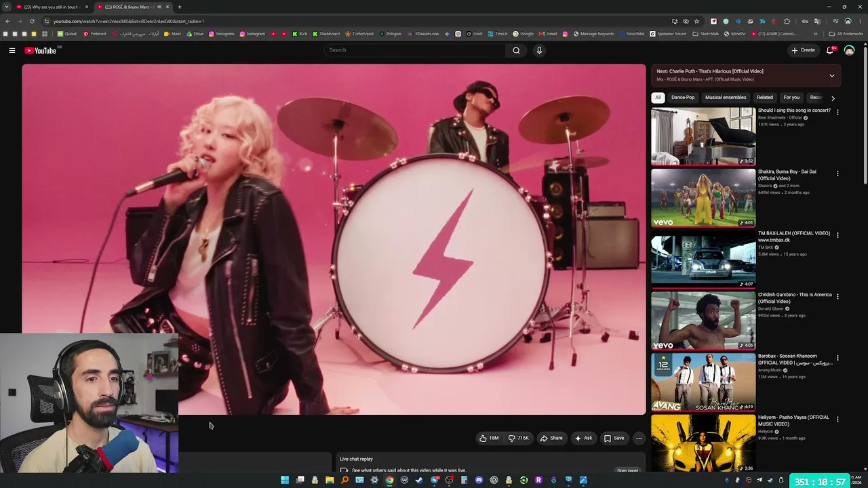Select the Related filter chip
Image resolution: width=868 pixels, height=488 pixels.
tap(765, 98)
